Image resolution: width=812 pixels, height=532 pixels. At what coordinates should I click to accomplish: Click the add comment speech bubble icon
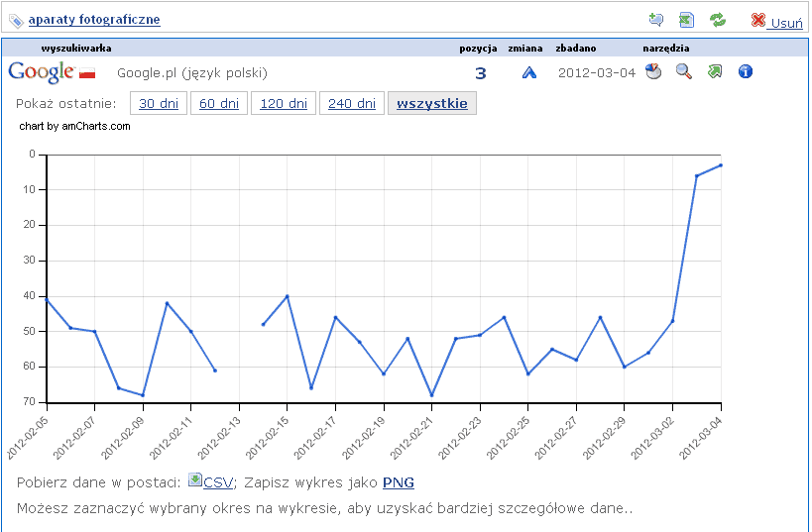[655, 20]
